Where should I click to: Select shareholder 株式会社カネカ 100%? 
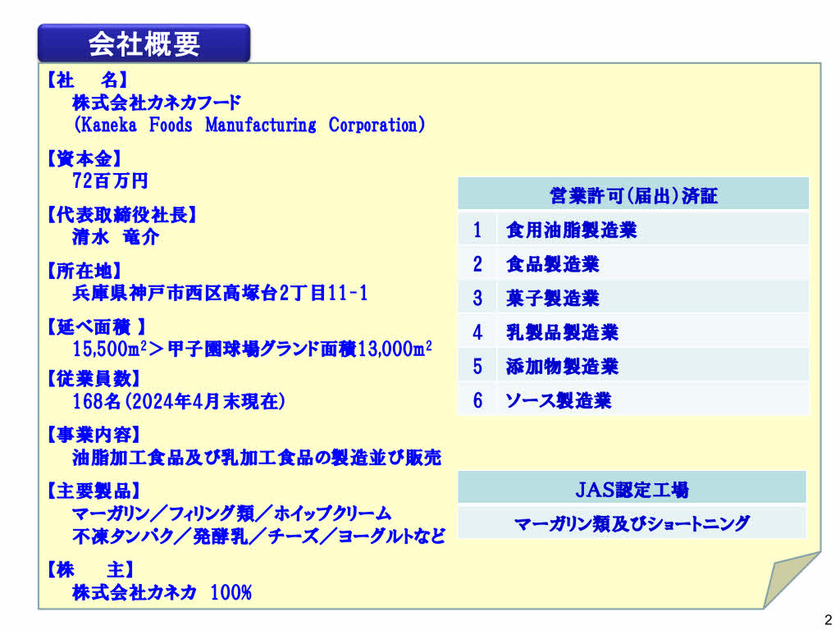point(162,592)
